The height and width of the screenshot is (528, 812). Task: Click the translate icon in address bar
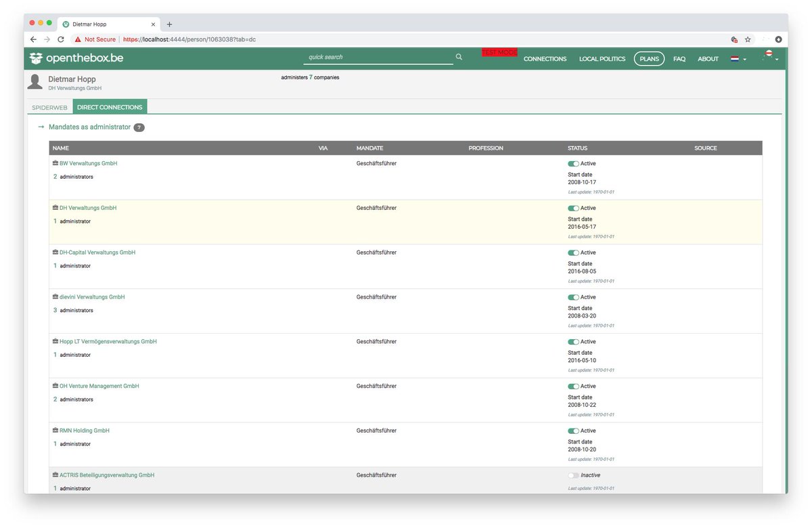pos(734,39)
